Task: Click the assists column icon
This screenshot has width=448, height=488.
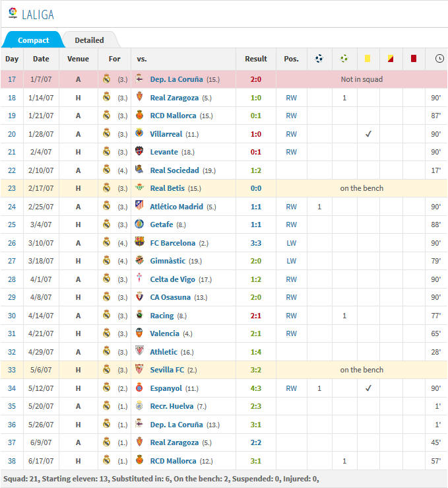Action: point(344,59)
